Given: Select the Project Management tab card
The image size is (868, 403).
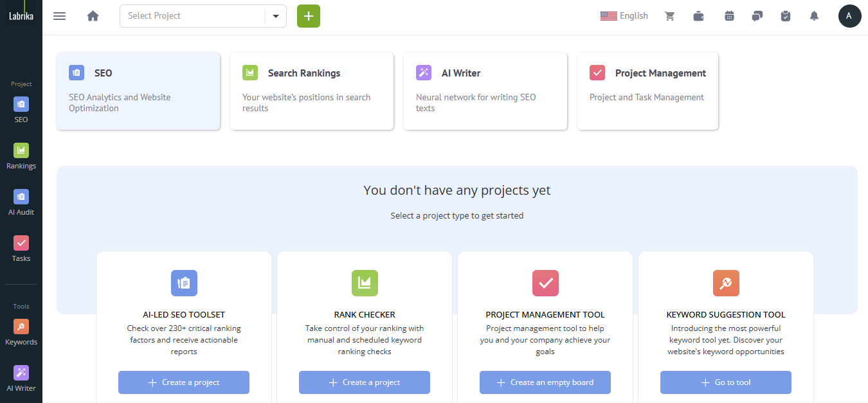Looking at the screenshot, I should click(647, 91).
